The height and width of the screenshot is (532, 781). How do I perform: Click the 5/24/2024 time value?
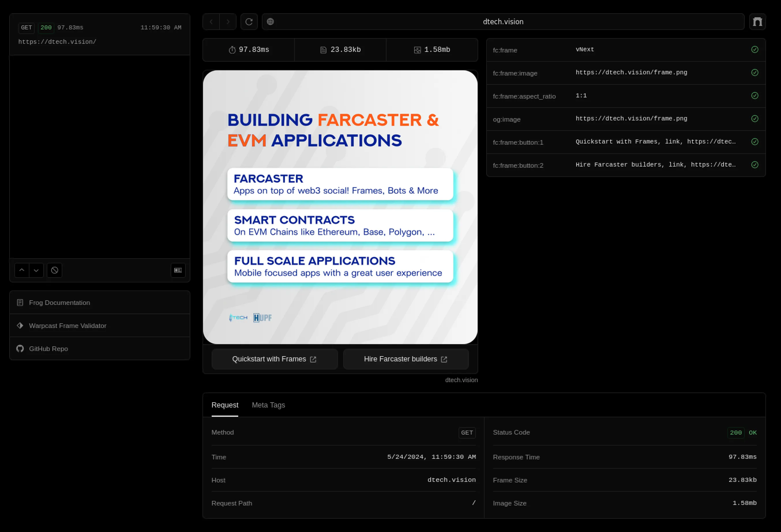(431, 457)
